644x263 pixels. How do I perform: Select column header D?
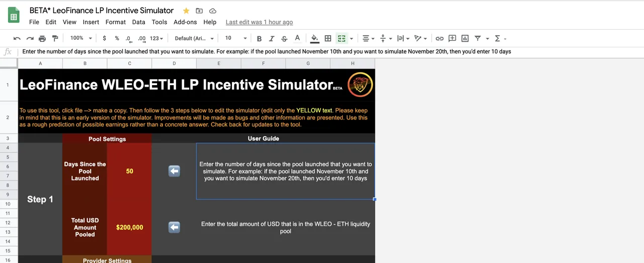174,63
